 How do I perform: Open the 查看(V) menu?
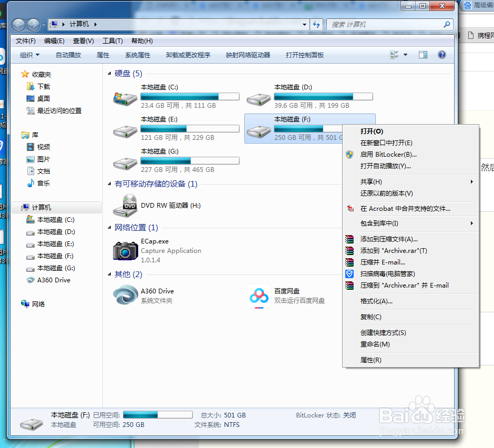[x=84, y=40]
